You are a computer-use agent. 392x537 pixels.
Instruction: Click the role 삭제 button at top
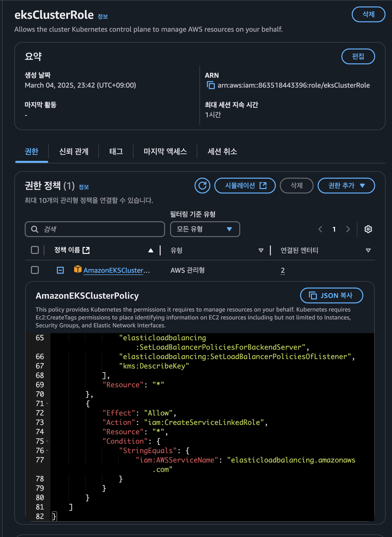pos(368,14)
